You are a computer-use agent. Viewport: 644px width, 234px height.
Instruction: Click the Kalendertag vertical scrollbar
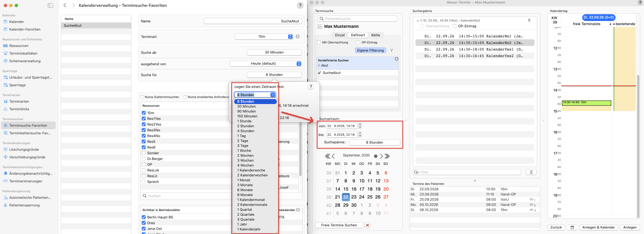pos(638,146)
